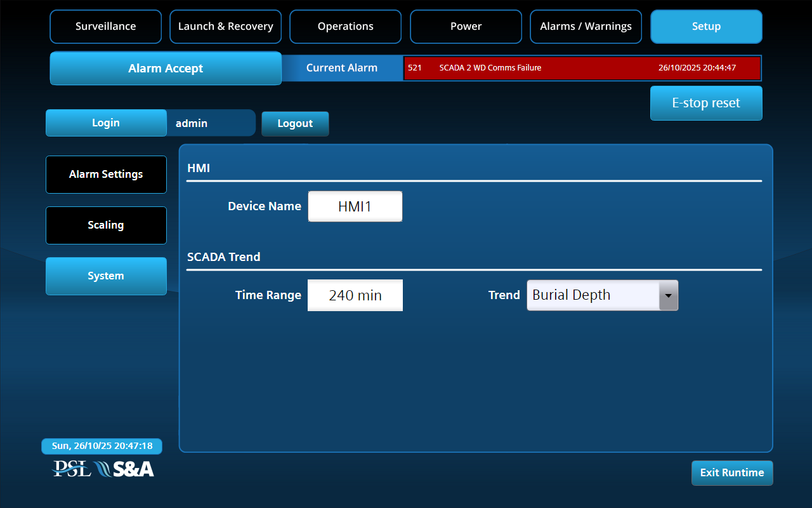Open the Scaling settings page
This screenshot has width=812, height=508.
tap(106, 225)
